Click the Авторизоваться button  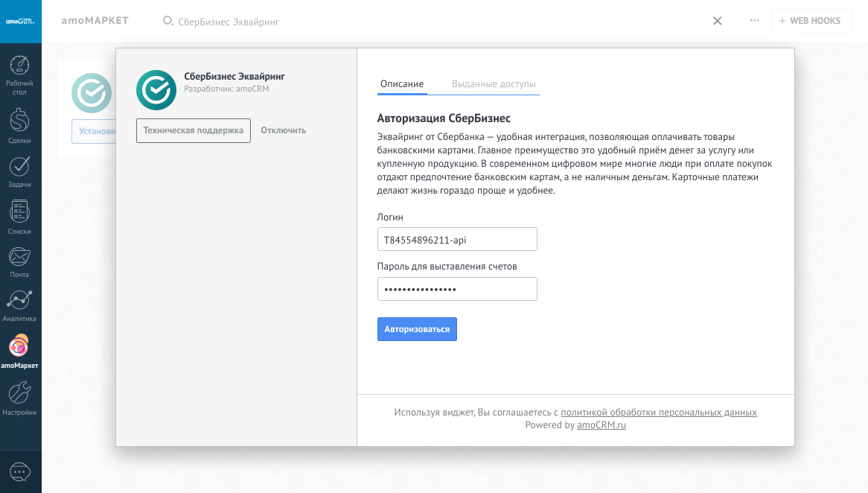click(x=417, y=329)
